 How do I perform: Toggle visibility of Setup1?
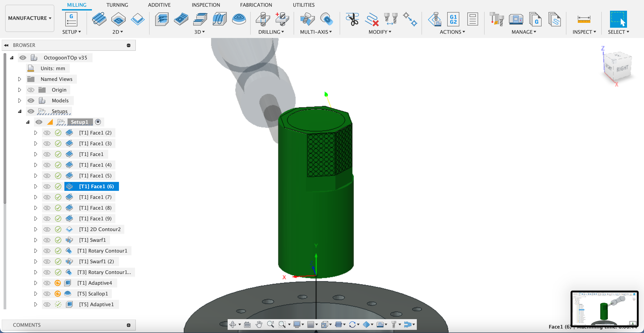[x=39, y=122]
